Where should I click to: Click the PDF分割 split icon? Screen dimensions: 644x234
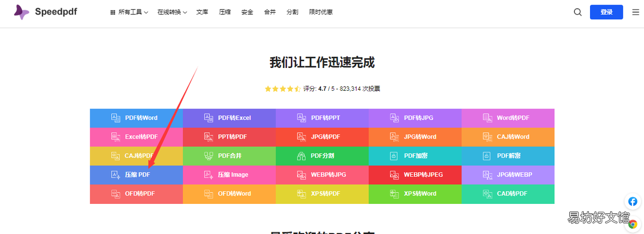coord(301,156)
